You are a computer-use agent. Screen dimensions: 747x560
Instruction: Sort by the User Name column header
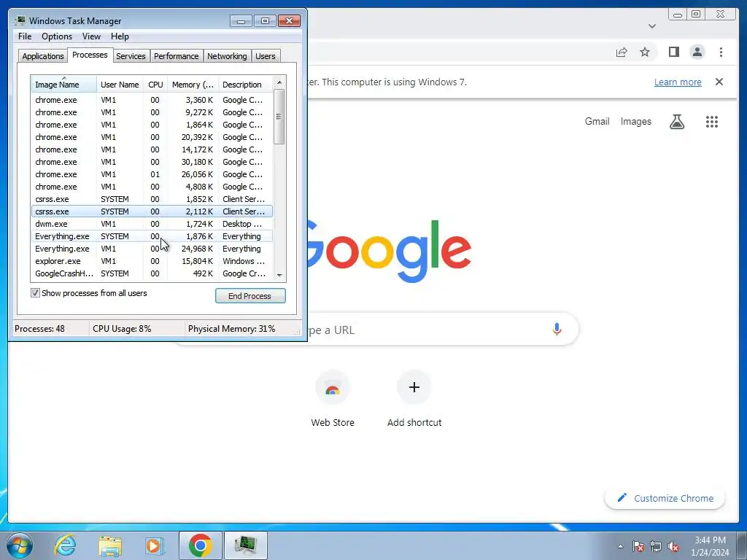[x=120, y=85]
